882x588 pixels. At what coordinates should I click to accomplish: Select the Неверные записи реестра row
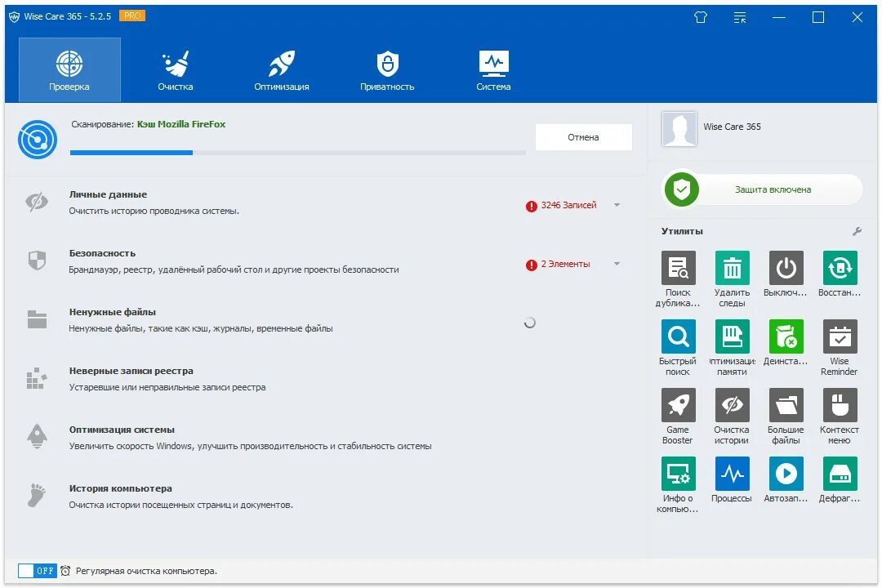(324, 379)
